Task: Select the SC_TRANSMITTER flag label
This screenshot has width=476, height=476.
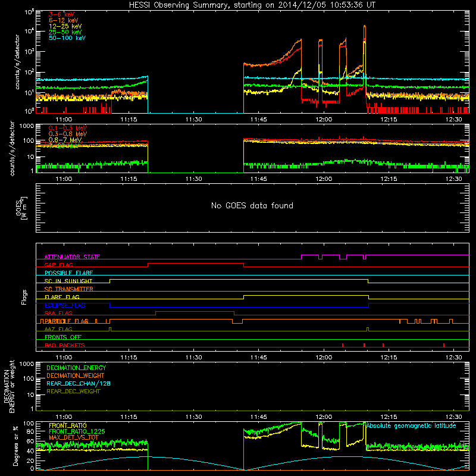Action: (69, 289)
